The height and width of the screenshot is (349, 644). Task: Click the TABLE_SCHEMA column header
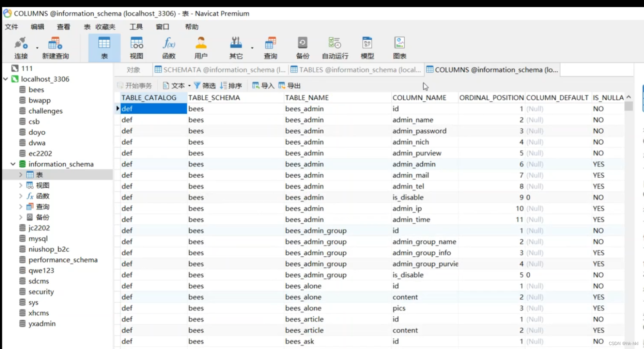[x=235, y=97]
